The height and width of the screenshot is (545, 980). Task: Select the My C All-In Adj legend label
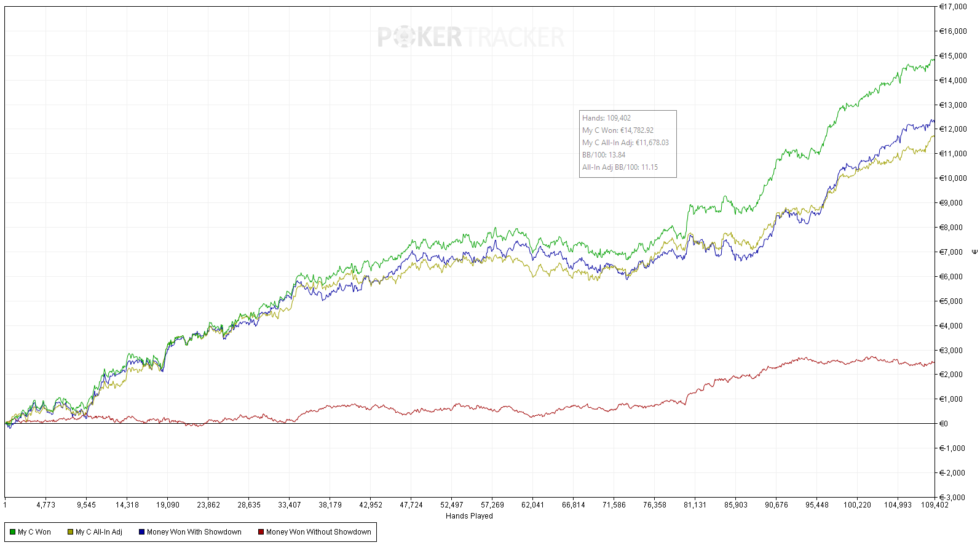[99, 532]
